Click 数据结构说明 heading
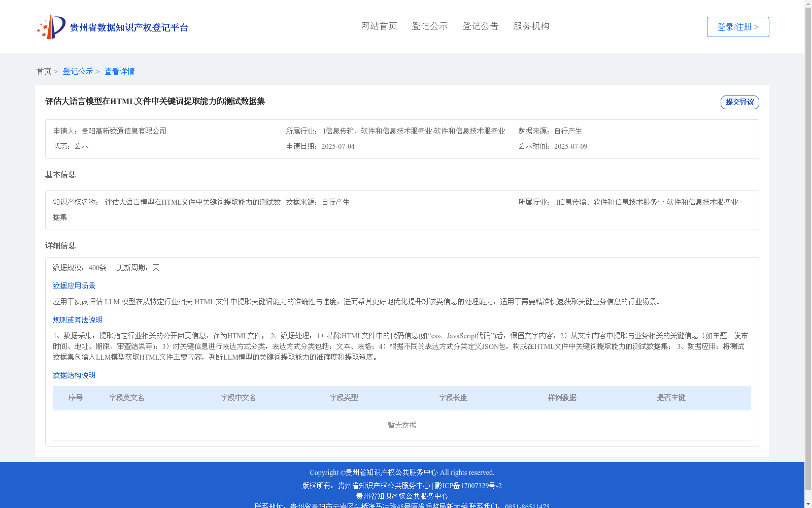812x508 pixels. tap(74, 375)
